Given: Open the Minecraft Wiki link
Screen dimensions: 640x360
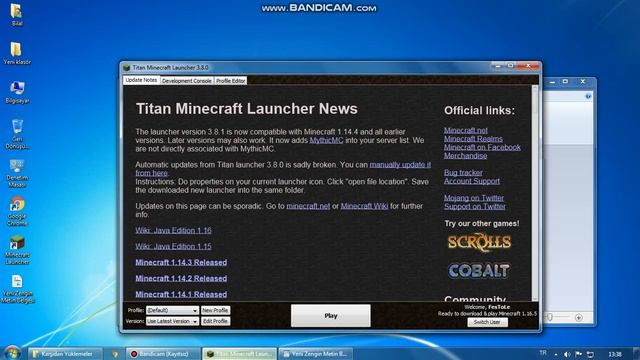Looking at the screenshot, I should [x=364, y=206].
